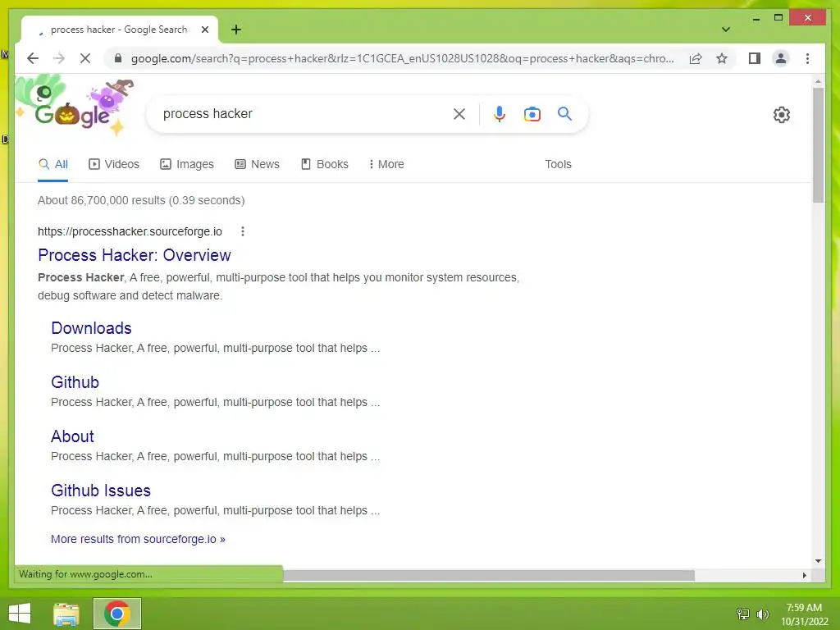Bookmark this page with the star icon
Image resolution: width=840 pixels, height=630 pixels.
click(x=722, y=58)
